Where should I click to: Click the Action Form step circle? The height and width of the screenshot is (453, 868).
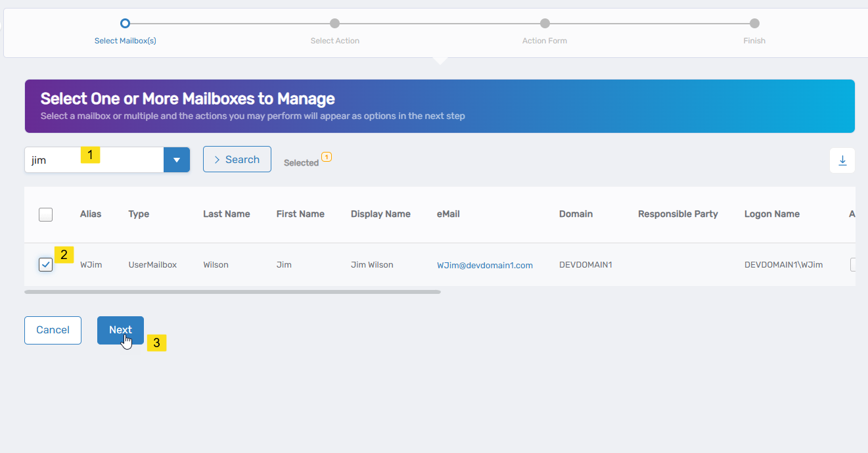coord(545,24)
